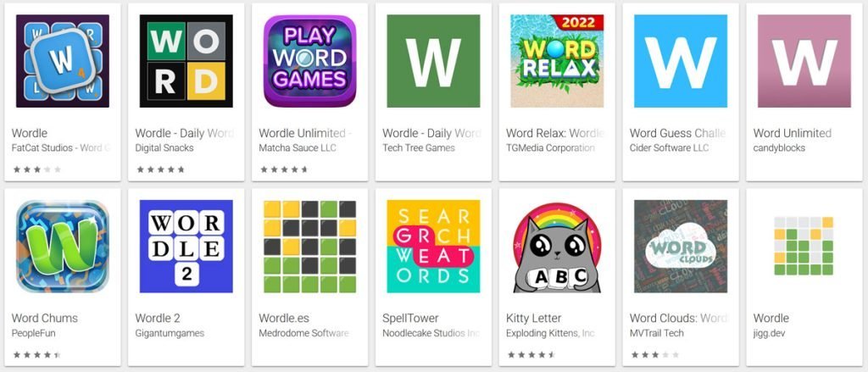Click the PeopleFun developer link
Image resolution: width=868 pixels, height=372 pixels.
(x=33, y=333)
